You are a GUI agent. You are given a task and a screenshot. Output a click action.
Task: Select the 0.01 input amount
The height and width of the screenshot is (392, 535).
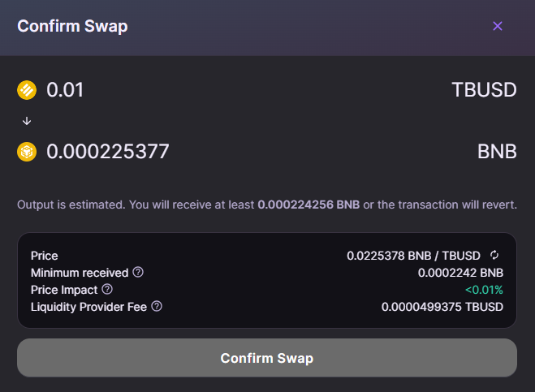[x=65, y=90]
